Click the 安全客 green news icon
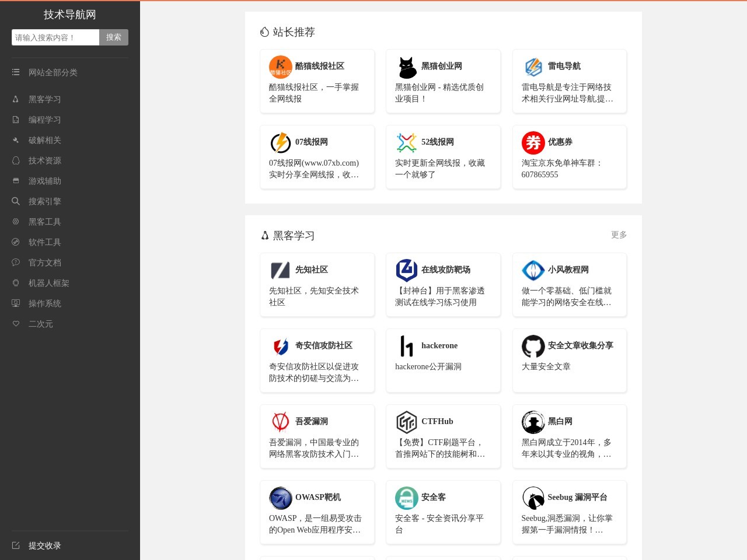The image size is (747, 560). (407, 498)
